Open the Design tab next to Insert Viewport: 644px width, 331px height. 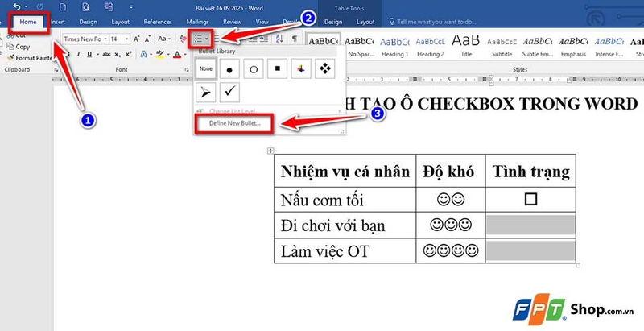coord(88,22)
